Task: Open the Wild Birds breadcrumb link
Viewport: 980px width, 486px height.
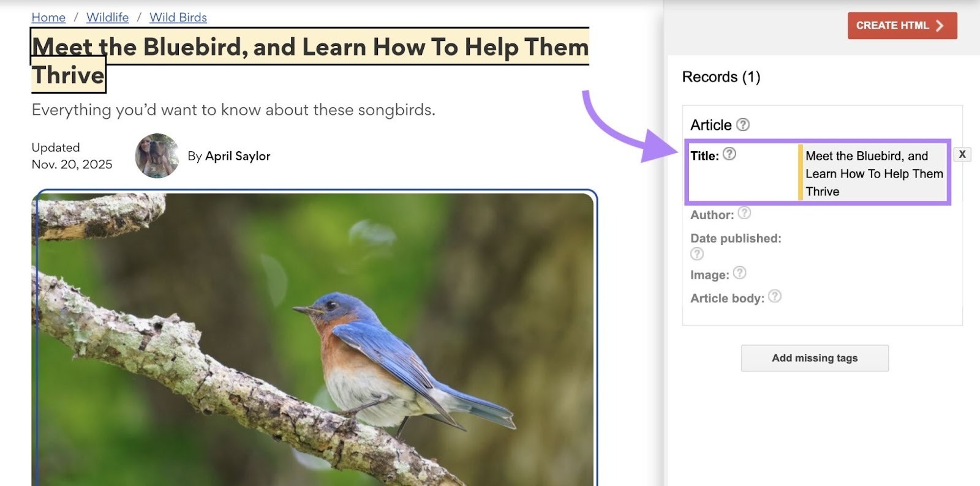Action: [178, 17]
